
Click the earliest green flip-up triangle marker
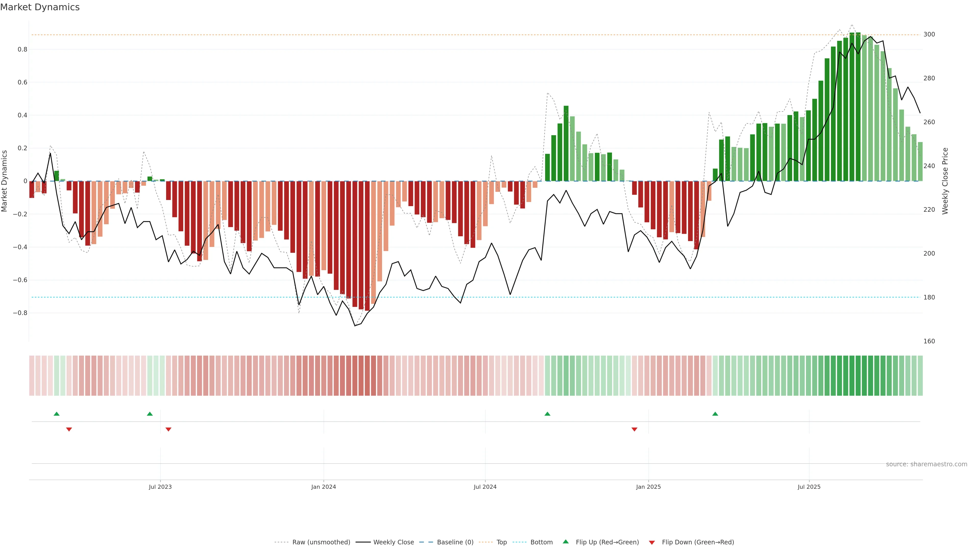pos(57,414)
